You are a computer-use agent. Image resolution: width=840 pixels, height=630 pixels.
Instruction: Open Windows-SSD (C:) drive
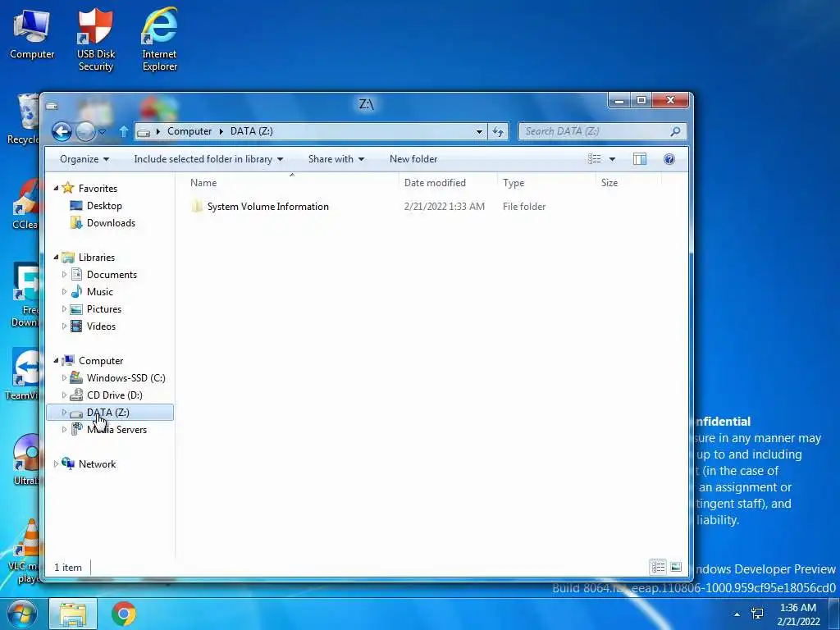tap(126, 378)
